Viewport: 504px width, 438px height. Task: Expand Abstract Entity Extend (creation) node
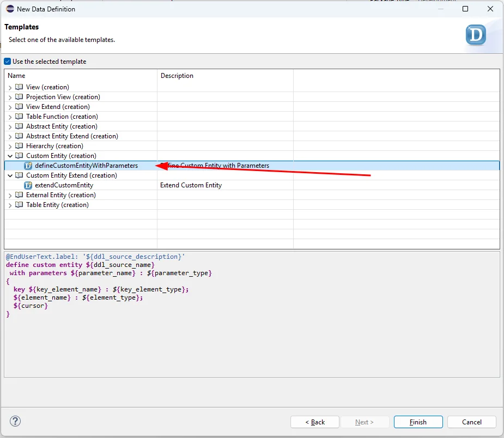(10, 137)
